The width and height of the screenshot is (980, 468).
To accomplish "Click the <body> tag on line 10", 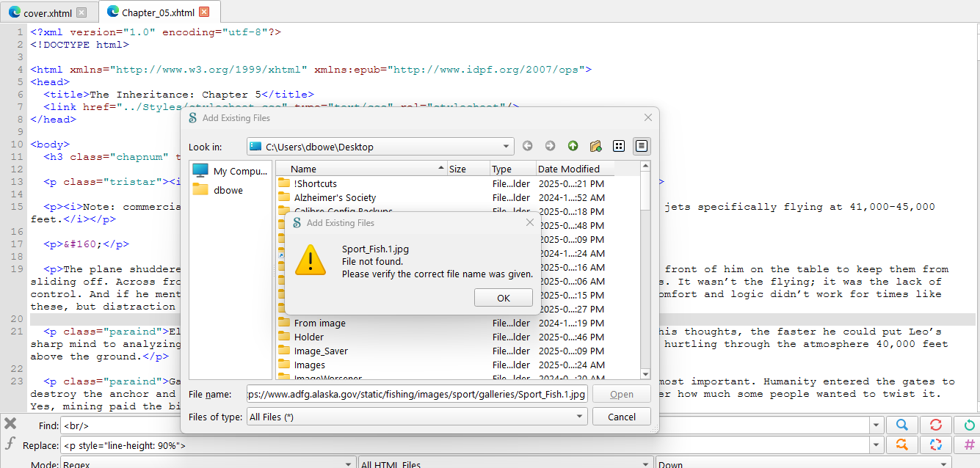I will [50, 145].
